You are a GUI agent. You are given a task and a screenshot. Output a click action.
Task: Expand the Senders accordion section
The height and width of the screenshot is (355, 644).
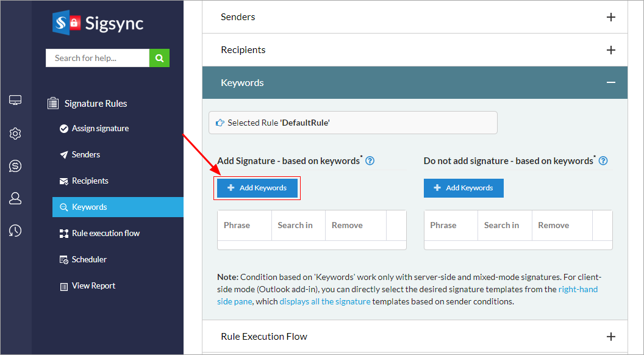pos(611,17)
